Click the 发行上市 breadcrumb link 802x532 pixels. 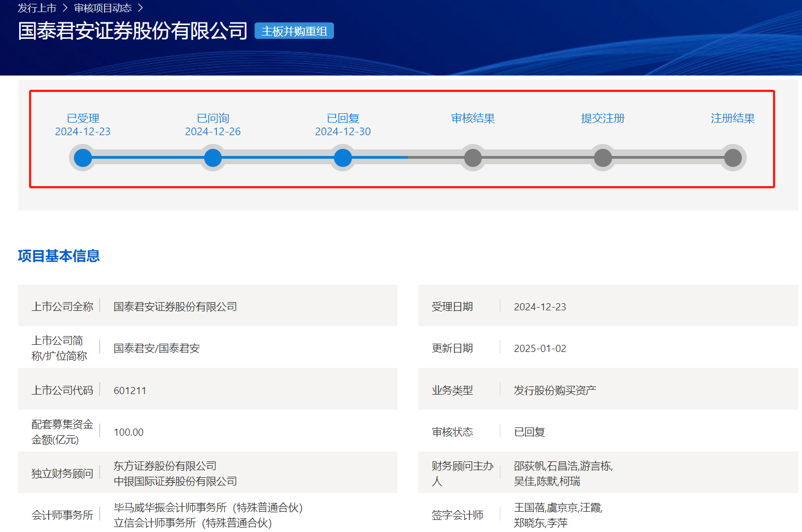point(37,8)
